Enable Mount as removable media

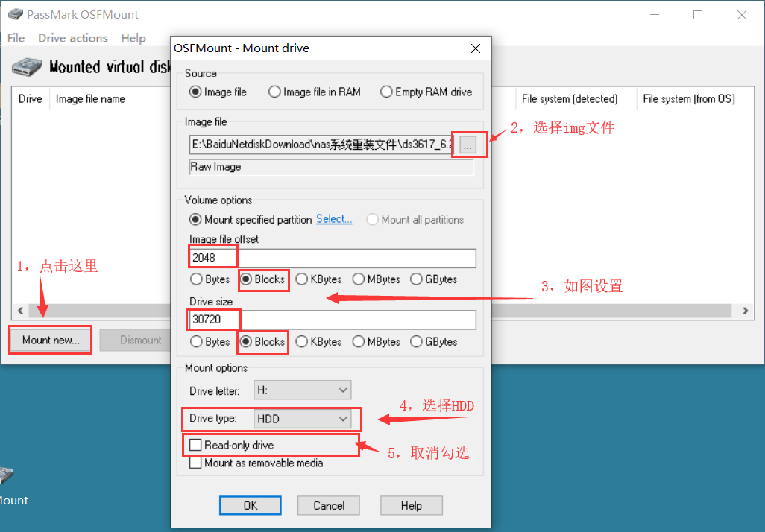click(195, 462)
